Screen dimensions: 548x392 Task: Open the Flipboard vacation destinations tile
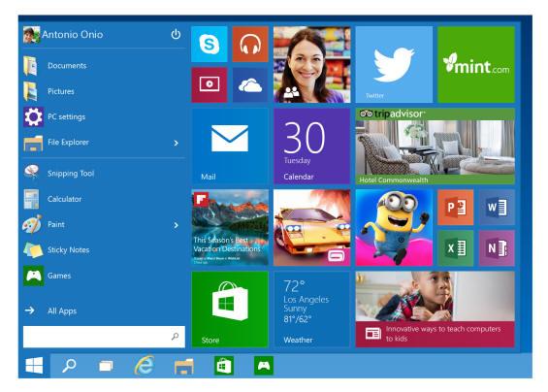tap(230, 228)
